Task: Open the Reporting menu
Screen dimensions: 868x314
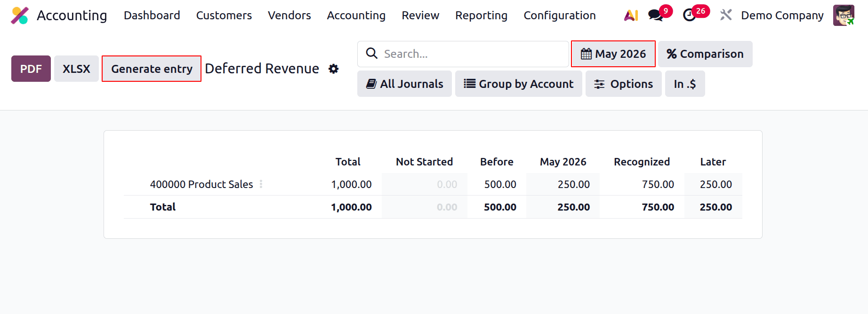Action: point(481,16)
